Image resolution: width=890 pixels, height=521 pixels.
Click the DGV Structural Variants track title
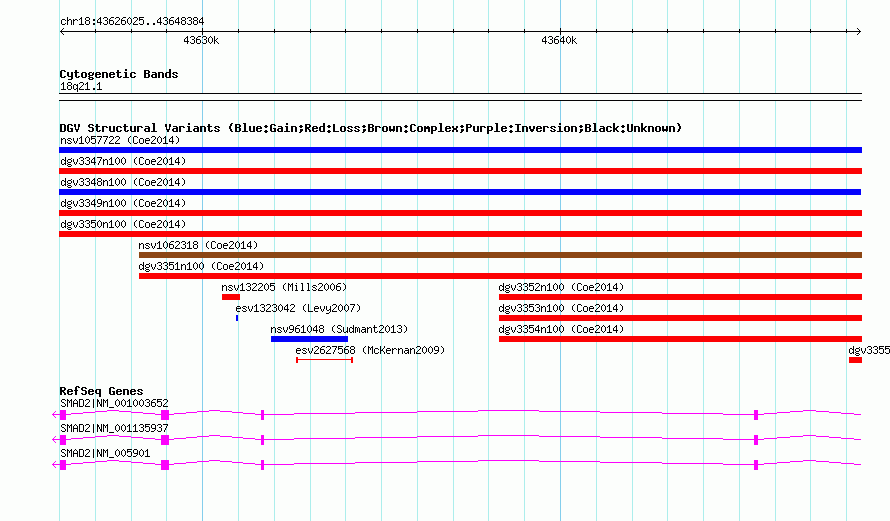pyautogui.click(x=371, y=128)
